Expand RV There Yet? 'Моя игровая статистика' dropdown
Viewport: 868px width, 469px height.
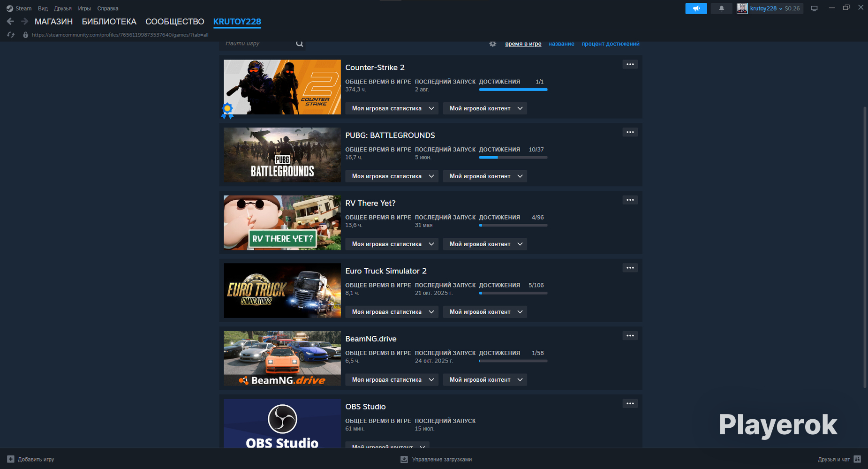392,244
